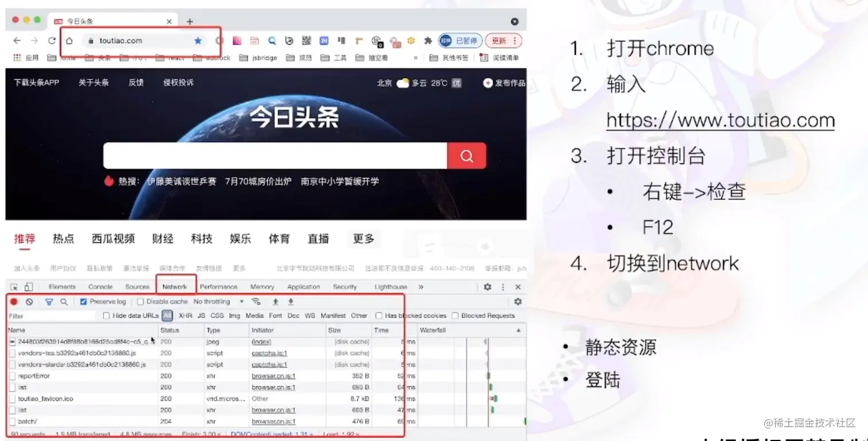Check Blocked Requests option

tap(455, 315)
